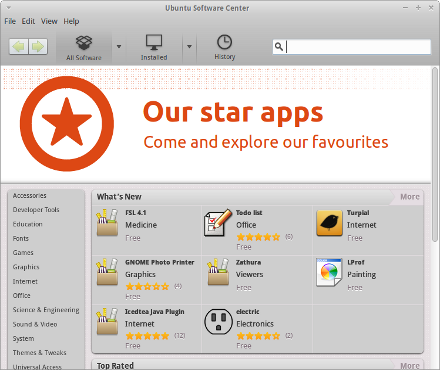The width and height of the screenshot is (440, 370).
Task: Click the Icedtea Java Plugin package icon
Action: 107,321
